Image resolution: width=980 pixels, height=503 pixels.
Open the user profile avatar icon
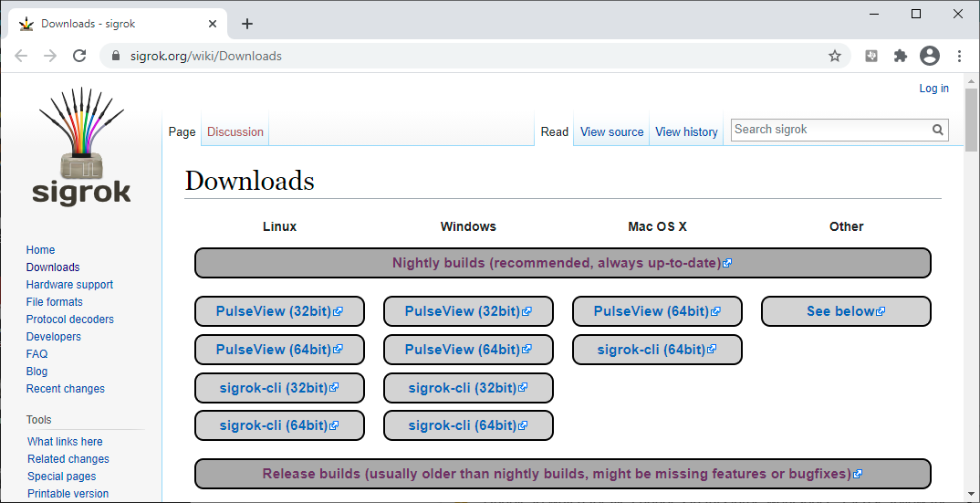point(930,56)
